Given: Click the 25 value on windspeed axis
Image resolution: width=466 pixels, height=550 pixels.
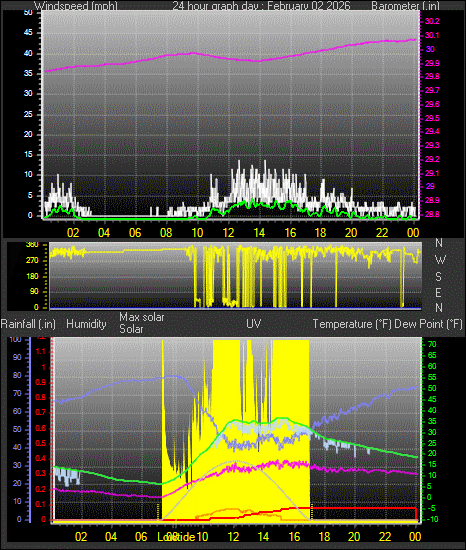Looking at the screenshot, I should (x=28, y=115).
